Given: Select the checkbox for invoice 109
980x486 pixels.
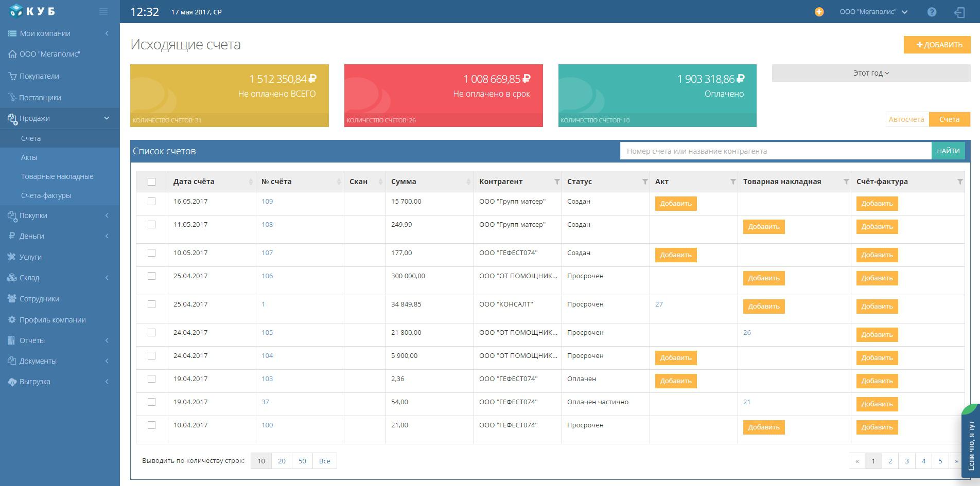Looking at the screenshot, I should coord(151,201).
